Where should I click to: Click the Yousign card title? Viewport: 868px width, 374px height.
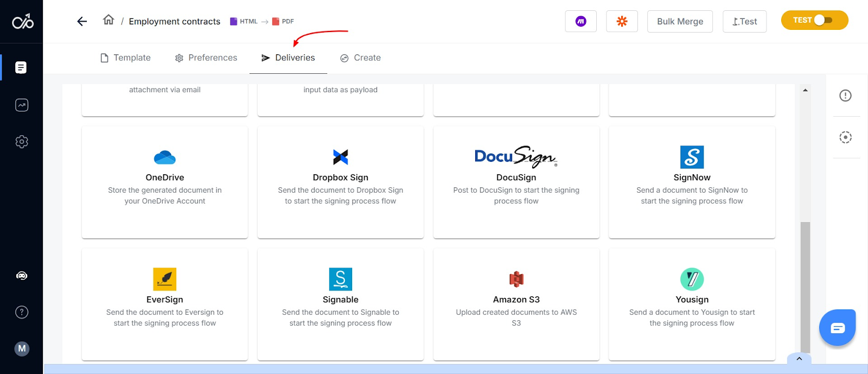[x=692, y=300]
